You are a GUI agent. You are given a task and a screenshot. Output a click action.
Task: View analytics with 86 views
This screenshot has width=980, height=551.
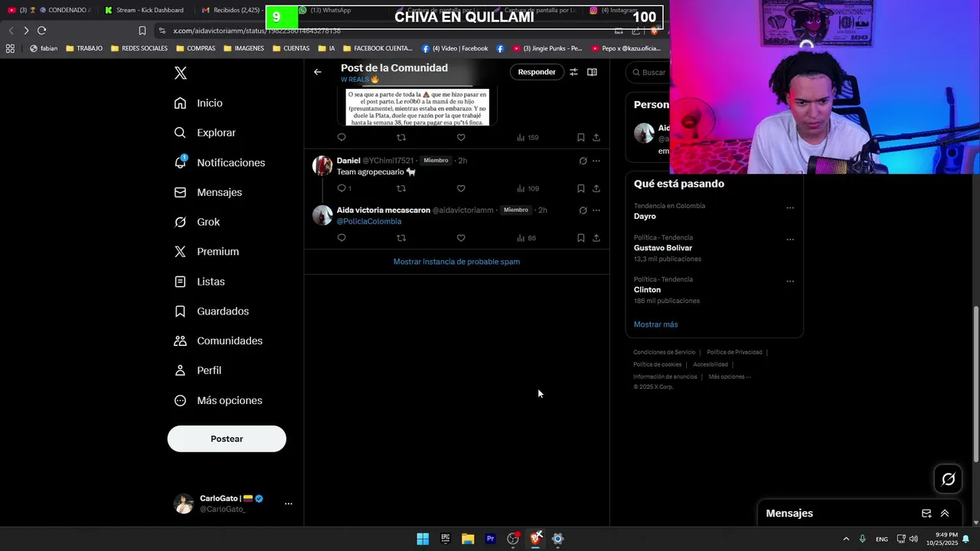point(526,238)
